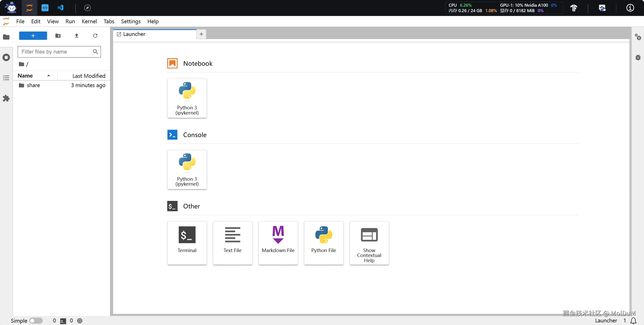Open the extension manager puzzle icon

click(x=6, y=98)
